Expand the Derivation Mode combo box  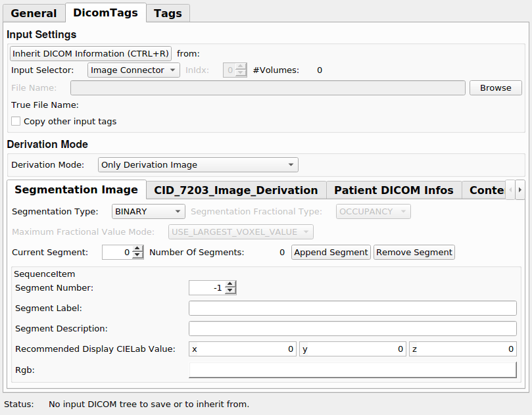197,165
